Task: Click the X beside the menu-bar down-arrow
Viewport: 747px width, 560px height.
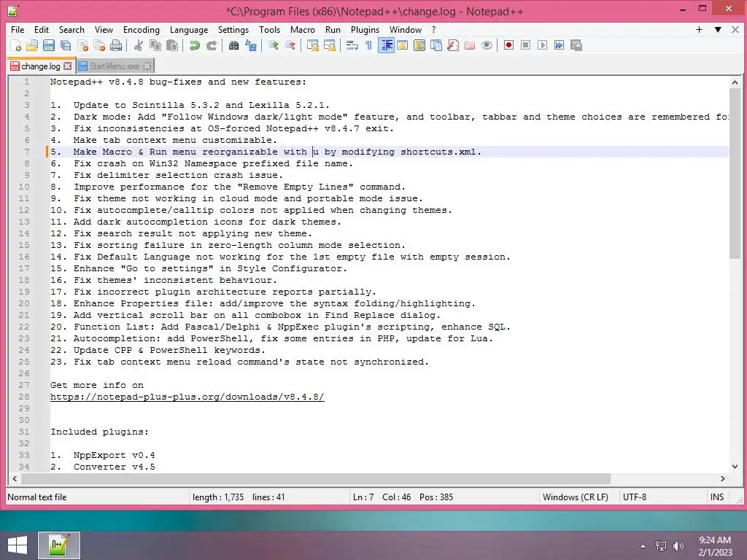Action: point(735,29)
